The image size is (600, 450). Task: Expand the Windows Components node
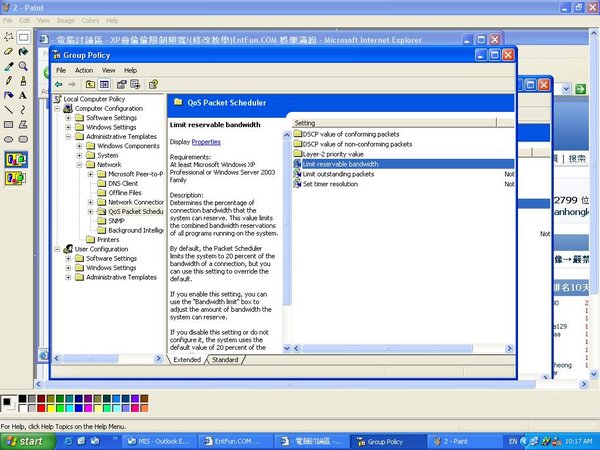click(79, 146)
